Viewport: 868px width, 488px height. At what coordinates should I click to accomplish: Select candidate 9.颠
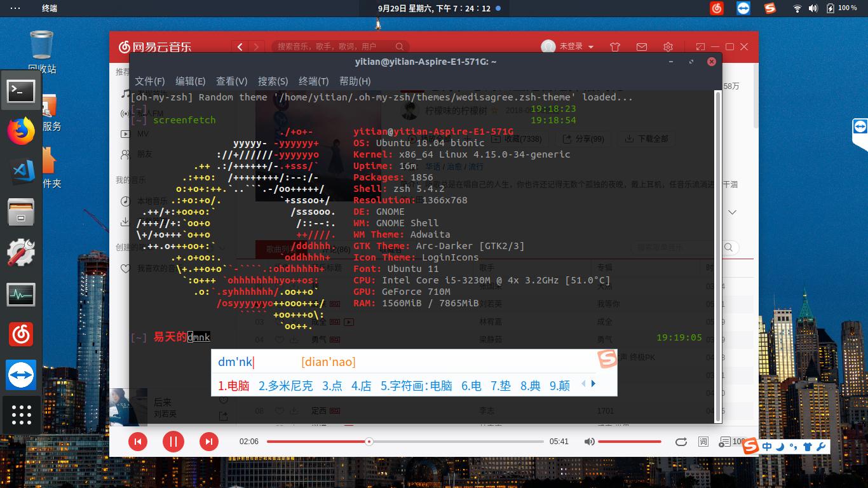pyautogui.click(x=560, y=386)
